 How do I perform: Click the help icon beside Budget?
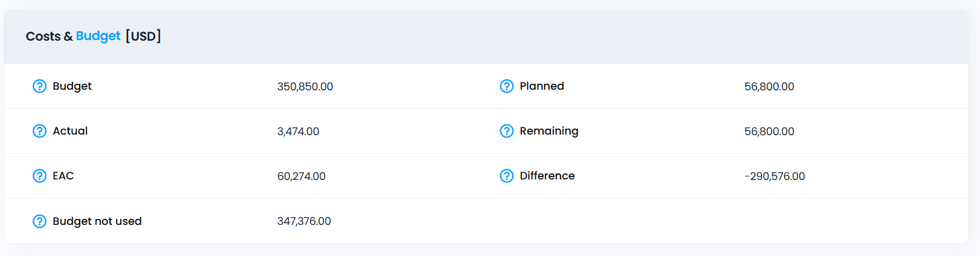point(40,86)
